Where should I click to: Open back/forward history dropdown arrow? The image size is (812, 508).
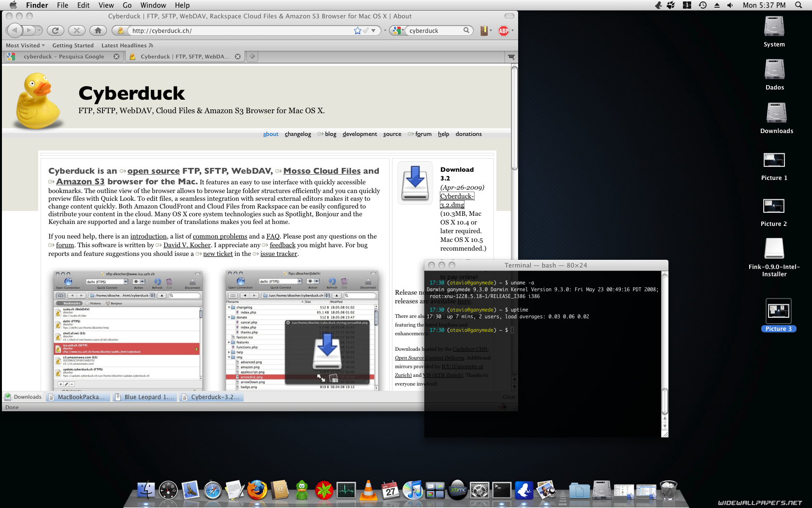click(39, 30)
